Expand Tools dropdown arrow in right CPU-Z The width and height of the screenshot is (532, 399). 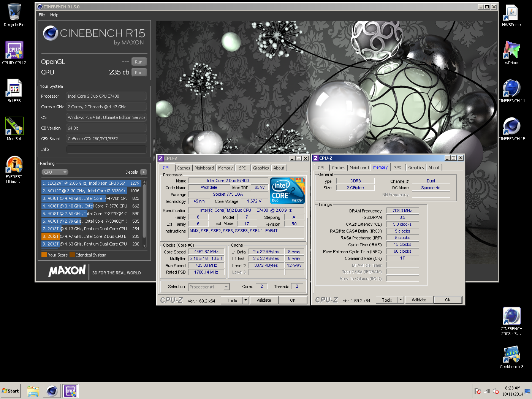[401, 300]
